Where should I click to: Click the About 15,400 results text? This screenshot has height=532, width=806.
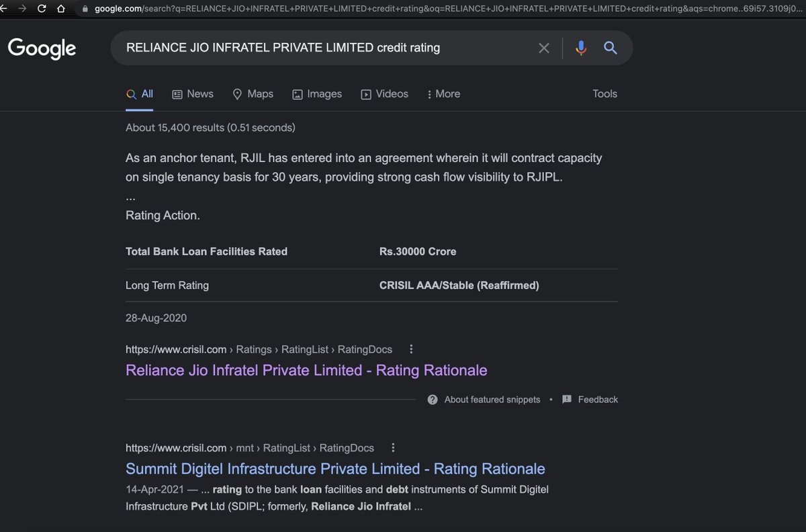coord(210,128)
